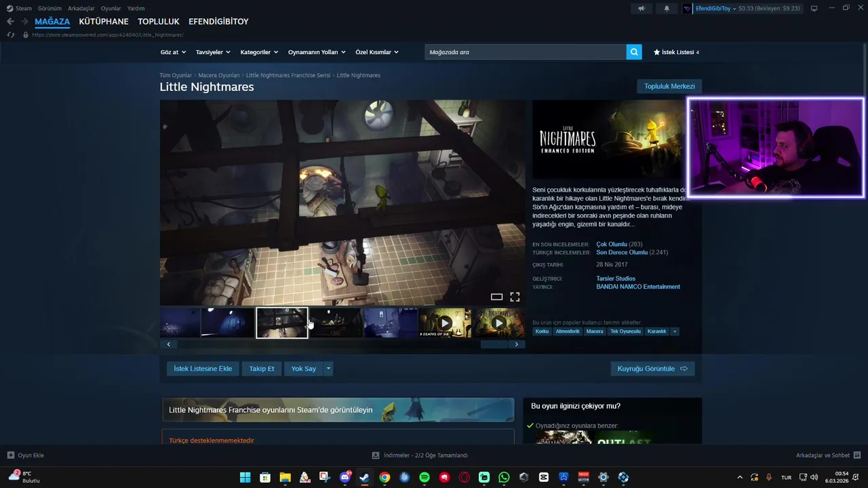Click the Tek Oyunculu tag
Image resolution: width=868 pixels, height=488 pixels.
point(625,331)
